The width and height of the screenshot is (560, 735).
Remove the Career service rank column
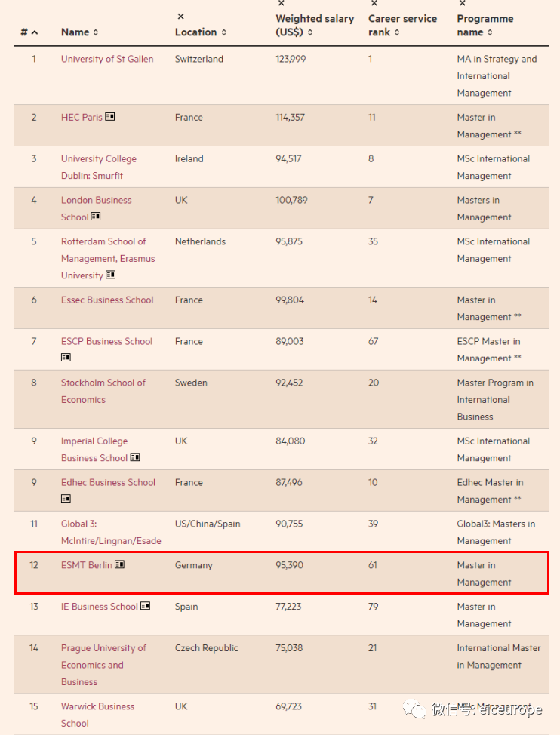(x=374, y=4)
